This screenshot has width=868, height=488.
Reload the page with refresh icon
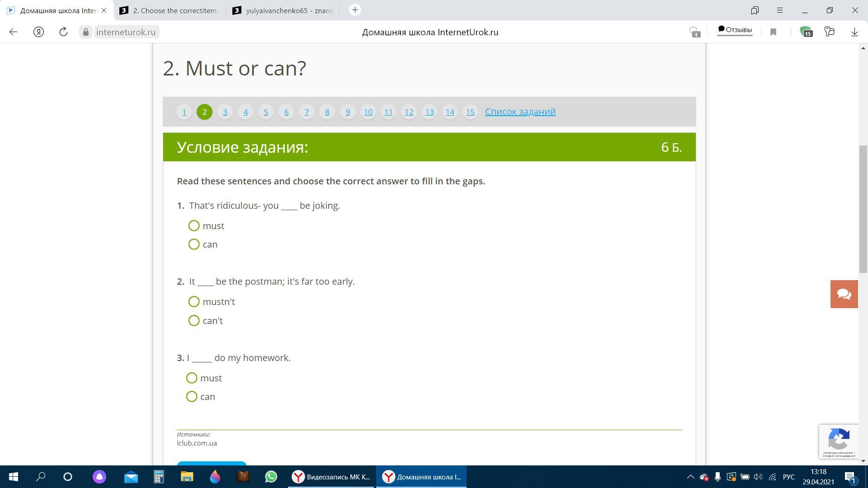(63, 32)
